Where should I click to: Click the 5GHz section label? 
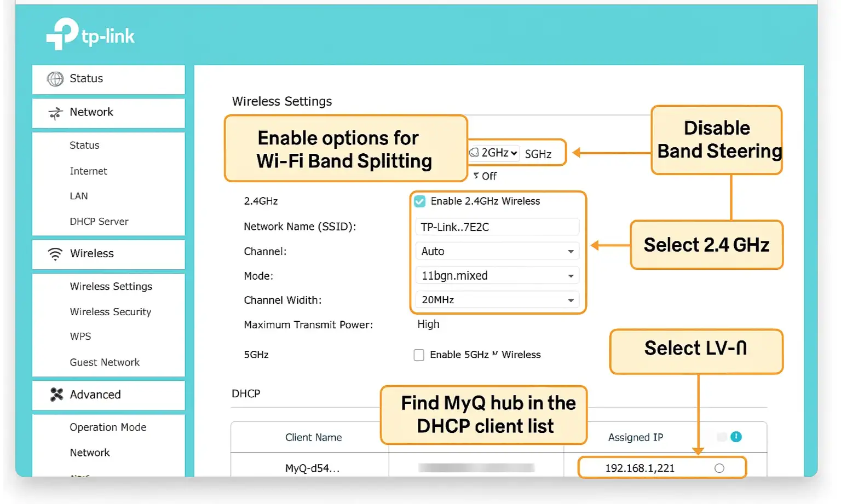256,355
